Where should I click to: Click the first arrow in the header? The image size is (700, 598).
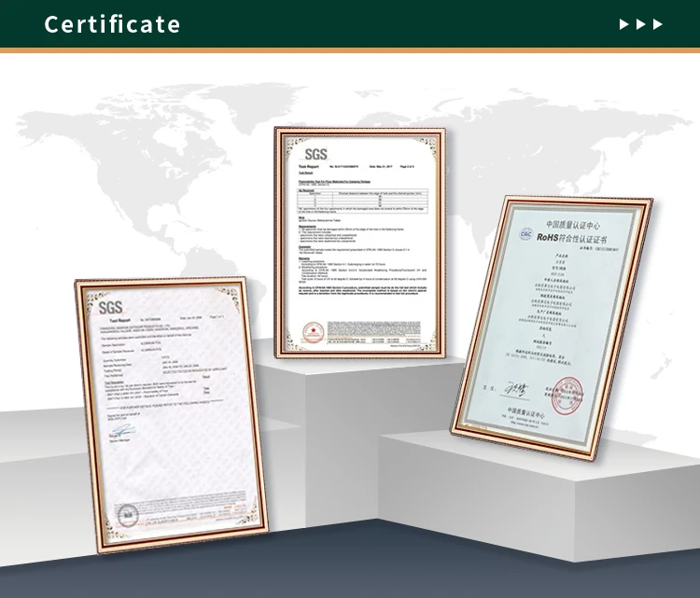tap(624, 24)
